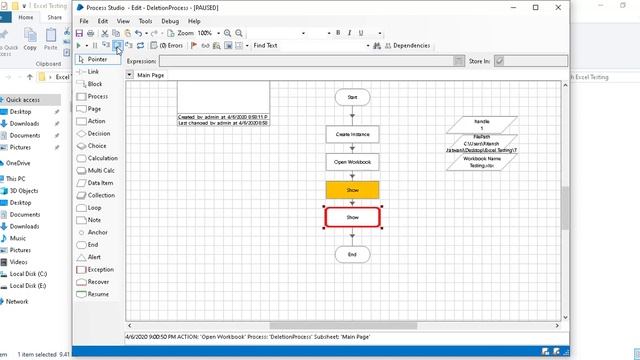Viewport: 640px width, 360px height.
Task: Click the canvas vertical scrollbar thumb
Action: 565,208
